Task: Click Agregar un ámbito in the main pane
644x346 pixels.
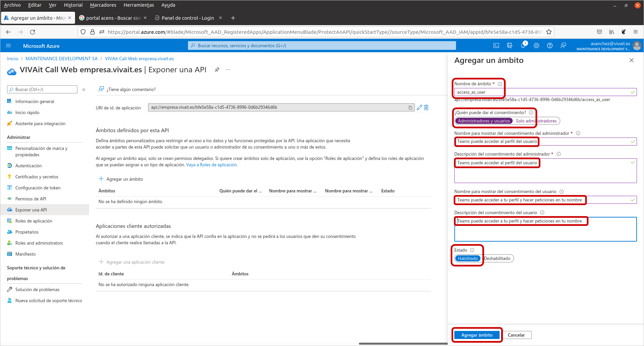Action: (x=121, y=179)
